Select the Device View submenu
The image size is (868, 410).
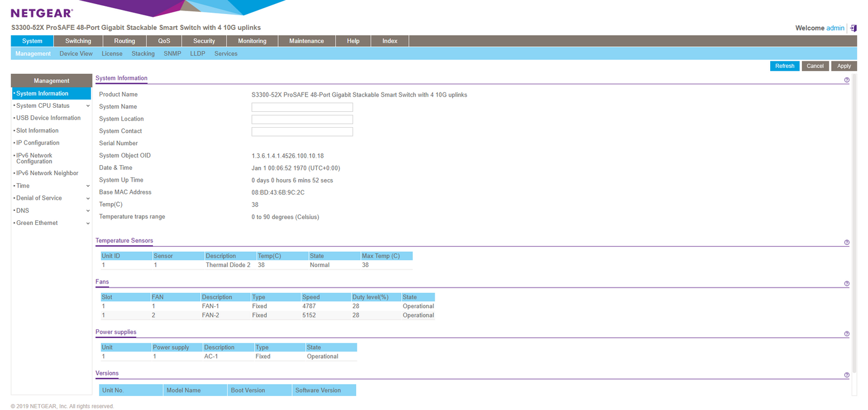coord(76,54)
